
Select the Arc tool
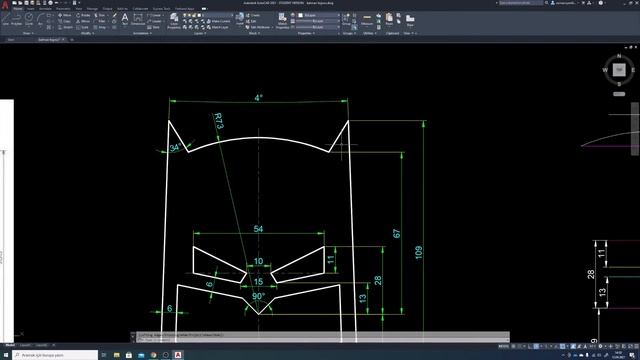click(x=40, y=19)
